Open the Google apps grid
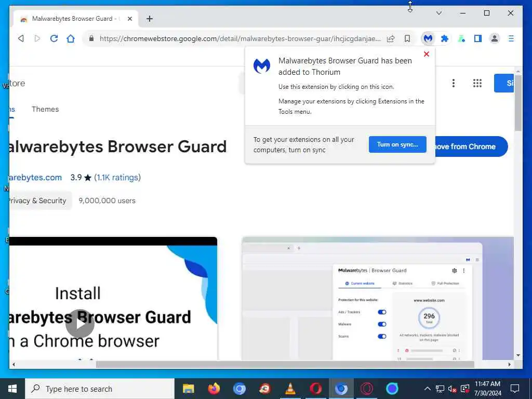Viewport: 532px width, 399px height. 477,83
